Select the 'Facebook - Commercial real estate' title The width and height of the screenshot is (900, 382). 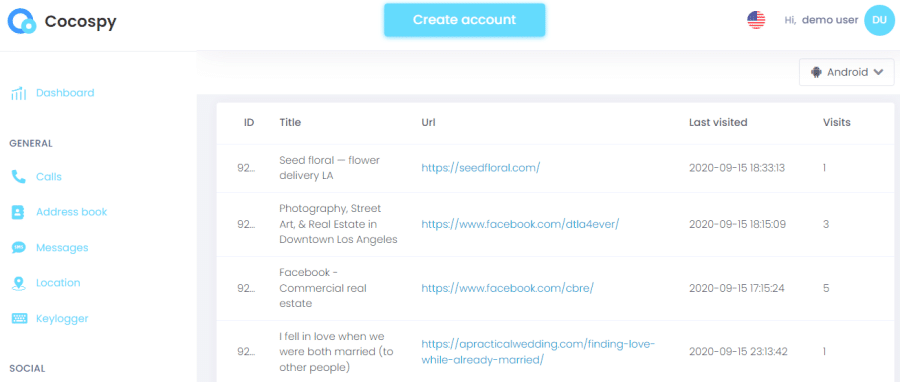(323, 288)
